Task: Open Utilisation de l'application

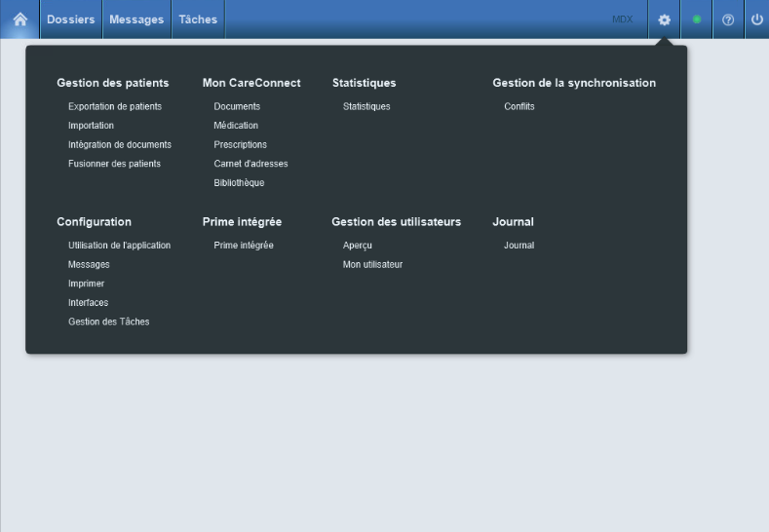Action: (x=119, y=246)
